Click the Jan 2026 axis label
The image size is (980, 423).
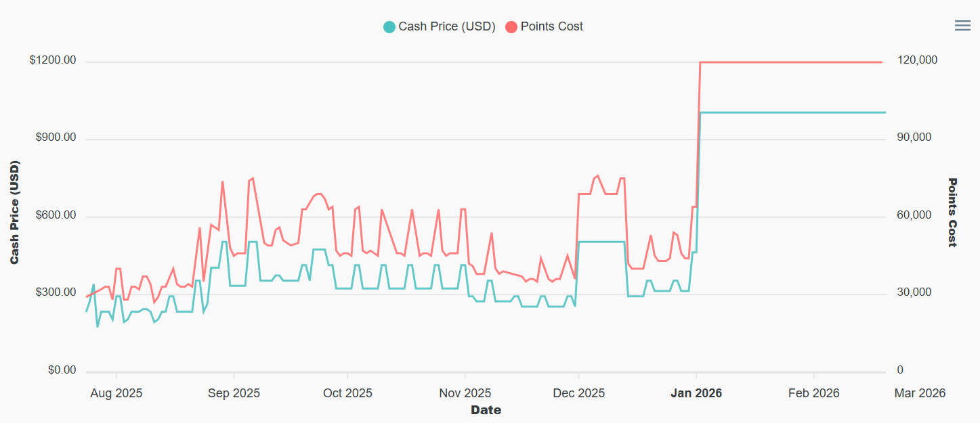click(x=696, y=393)
